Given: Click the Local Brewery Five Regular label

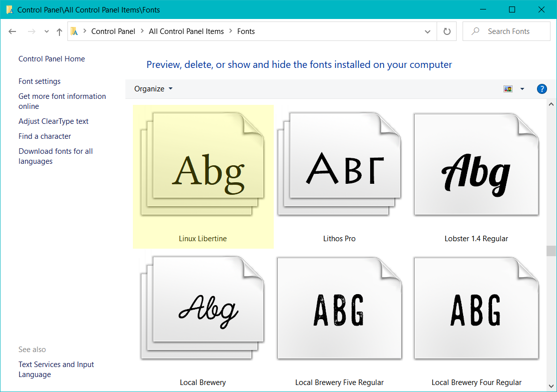Looking at the screenshot, I should 339,383.
